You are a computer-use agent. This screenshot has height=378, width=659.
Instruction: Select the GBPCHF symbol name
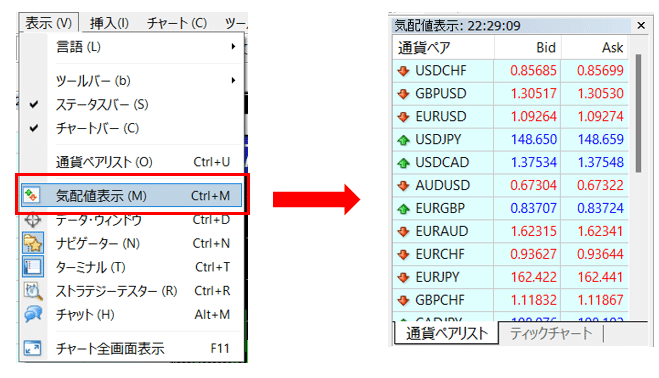tap(440, 300)
